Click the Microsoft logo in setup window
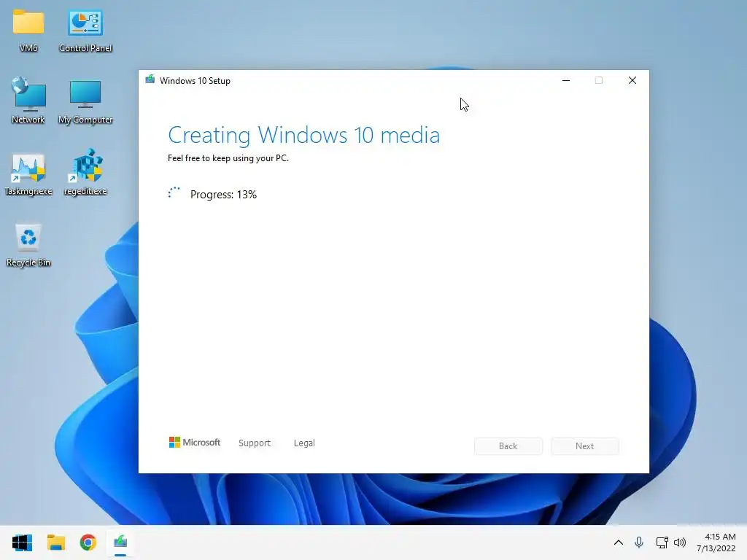This screenshot has width=747, height=560. click(194, 443)
